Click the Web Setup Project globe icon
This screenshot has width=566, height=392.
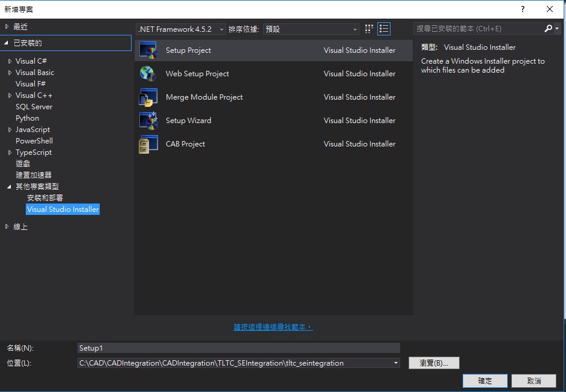click(148, 74)
